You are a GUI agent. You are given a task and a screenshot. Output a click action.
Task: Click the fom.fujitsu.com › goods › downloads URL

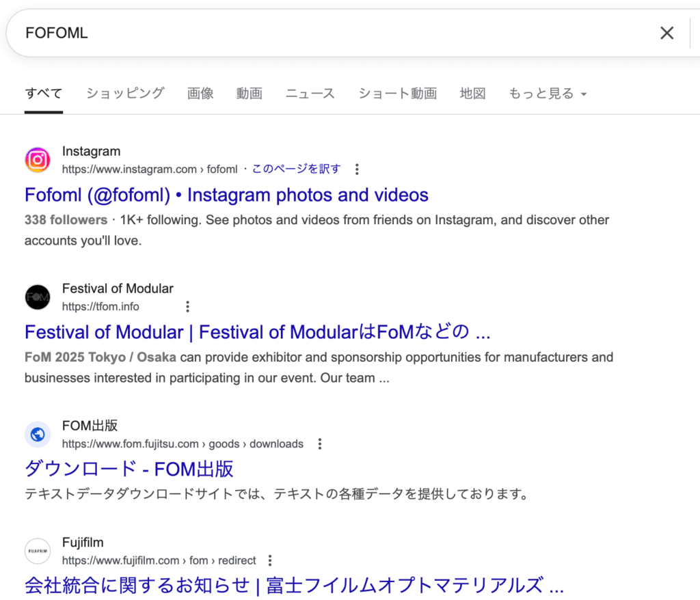point(183,444)
